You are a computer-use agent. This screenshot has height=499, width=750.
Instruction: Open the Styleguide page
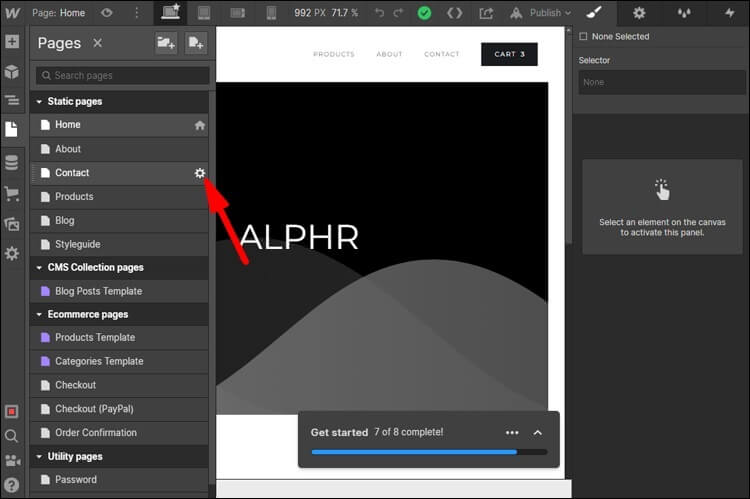point(119,244)
